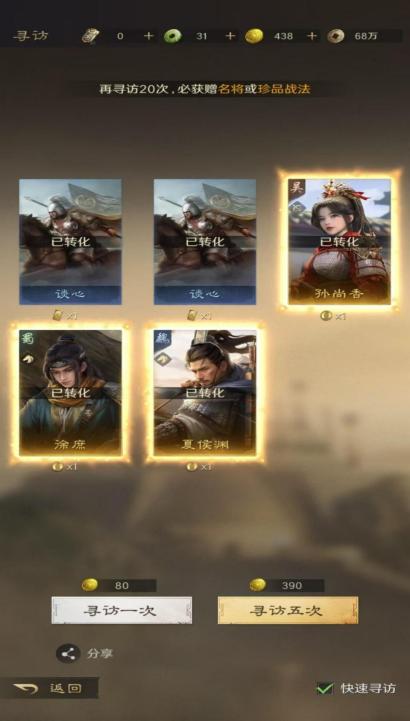Click the 390 gold cost indicator

click(x=287, y=585)
